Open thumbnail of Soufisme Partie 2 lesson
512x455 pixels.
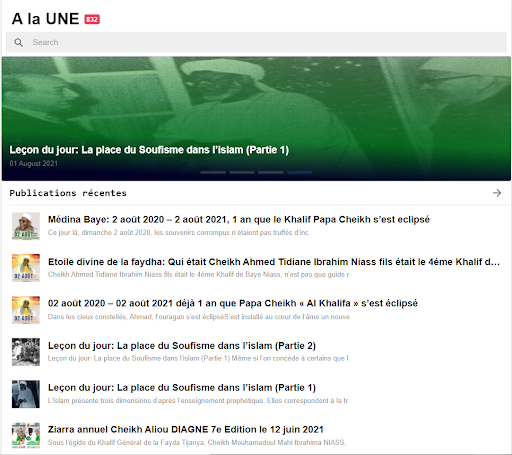[26, 352]
